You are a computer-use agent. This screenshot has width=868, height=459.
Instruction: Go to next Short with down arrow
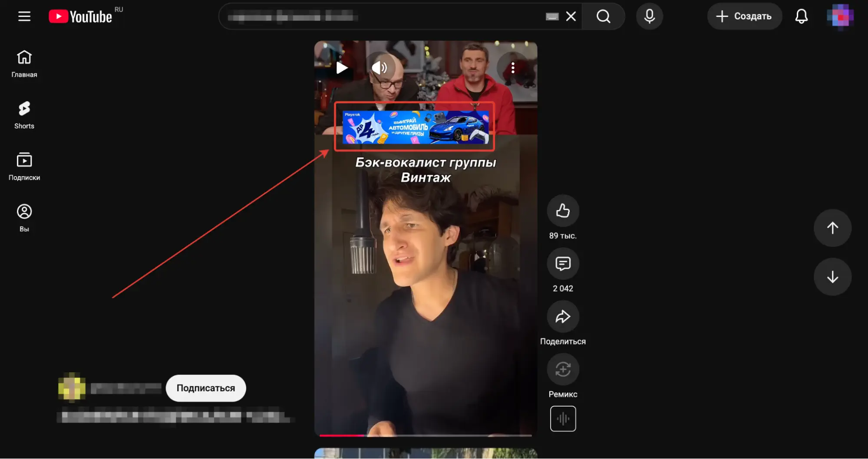832,277
